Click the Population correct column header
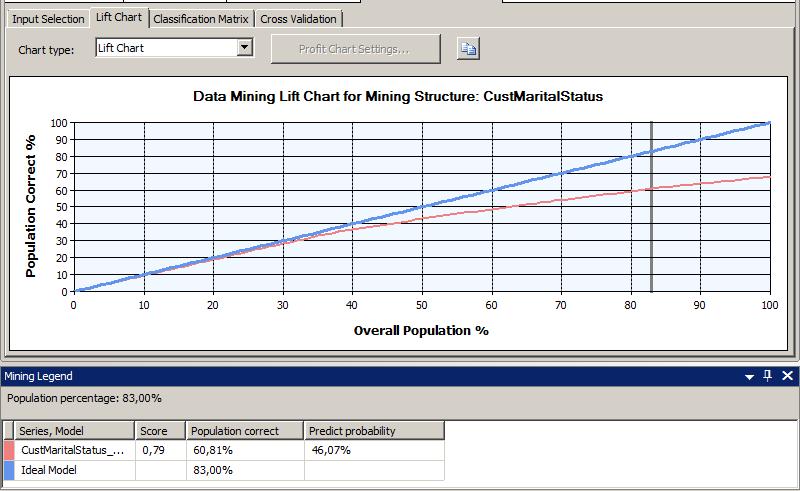This screenshot has height=491, width=800. [245, 431]
